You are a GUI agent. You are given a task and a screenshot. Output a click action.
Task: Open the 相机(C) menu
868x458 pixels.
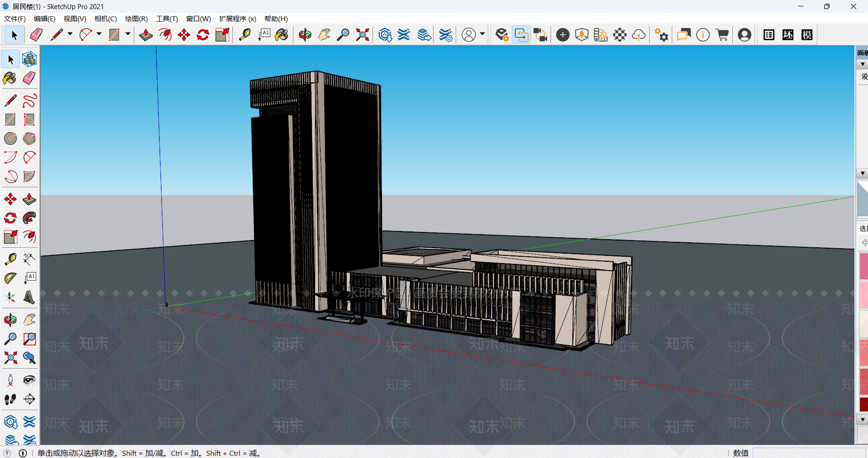point(106,19)
